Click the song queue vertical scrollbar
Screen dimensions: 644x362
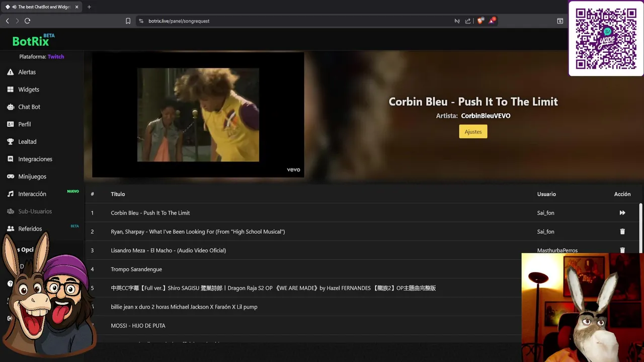[x=640, y=229]
